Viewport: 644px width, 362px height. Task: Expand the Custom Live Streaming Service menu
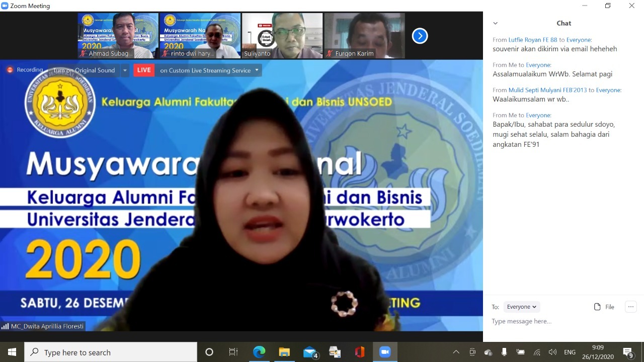coord(257,70)
